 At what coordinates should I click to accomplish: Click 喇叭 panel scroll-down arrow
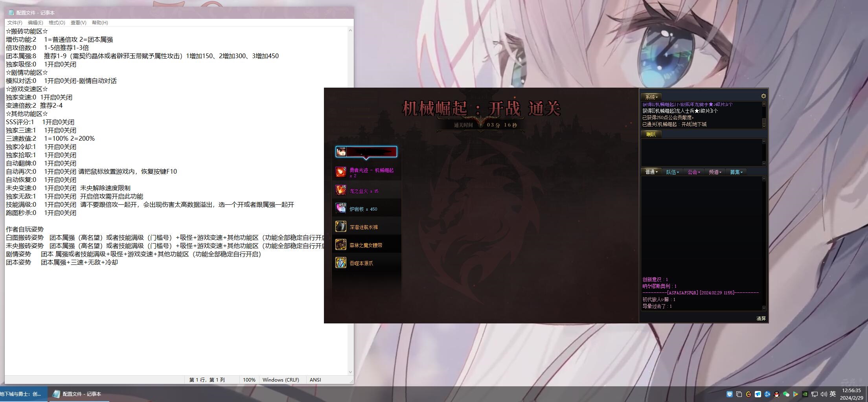coord(764,163)
